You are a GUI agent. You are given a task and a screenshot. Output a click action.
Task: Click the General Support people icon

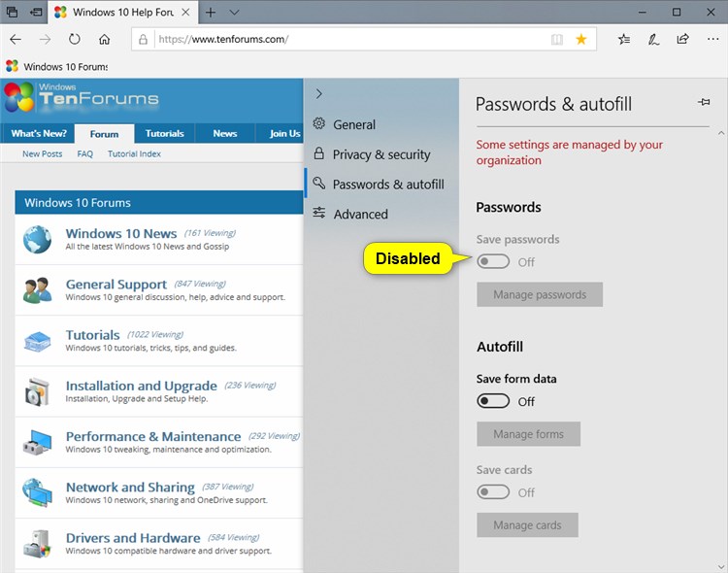click(37, 290)
